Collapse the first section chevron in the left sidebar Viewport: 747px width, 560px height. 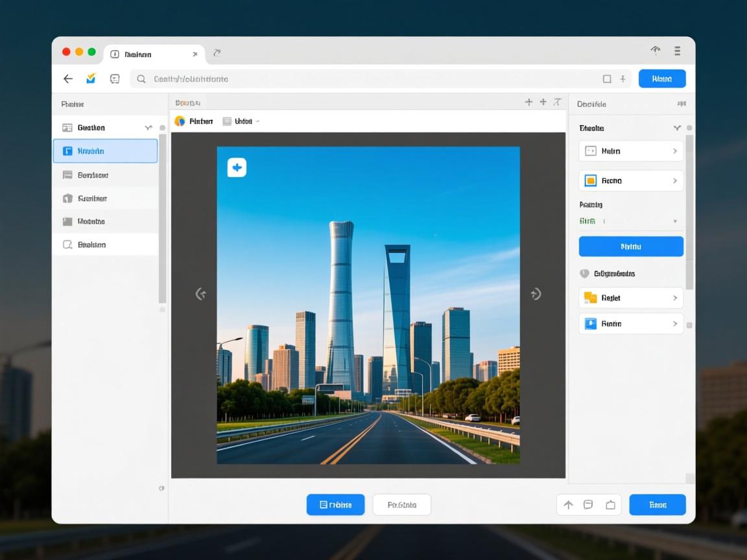pos(148,128)
